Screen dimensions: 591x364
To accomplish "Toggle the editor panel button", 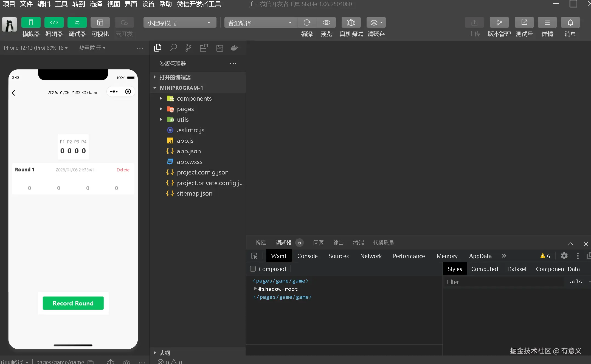I will pyautogui.click(x=54, y=22).
